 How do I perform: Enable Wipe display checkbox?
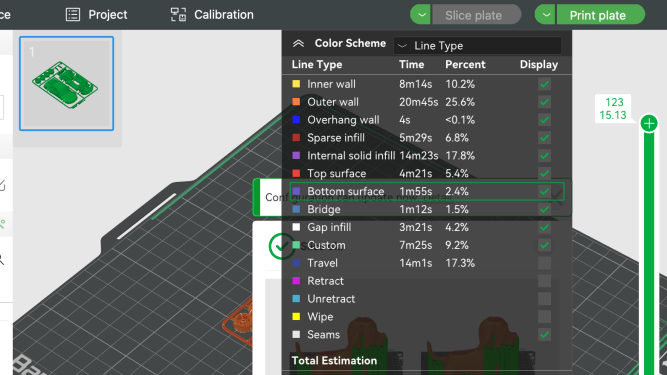[544, 317]
